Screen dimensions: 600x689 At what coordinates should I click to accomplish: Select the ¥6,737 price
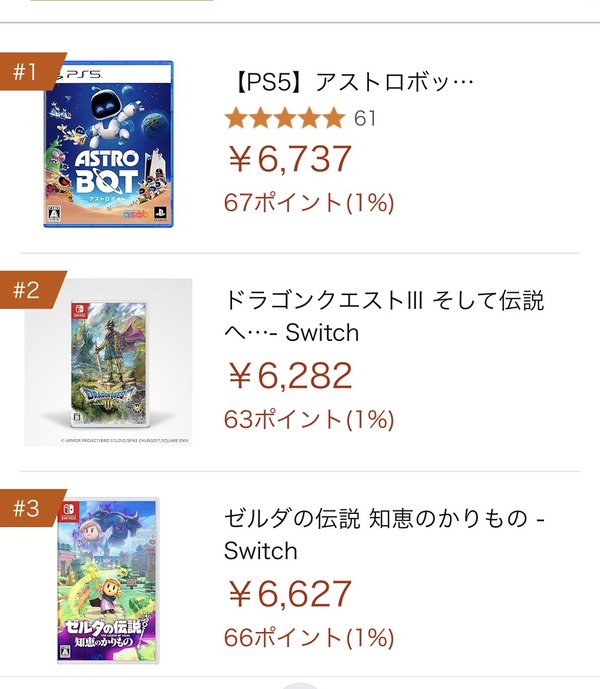tap(290, 159)
